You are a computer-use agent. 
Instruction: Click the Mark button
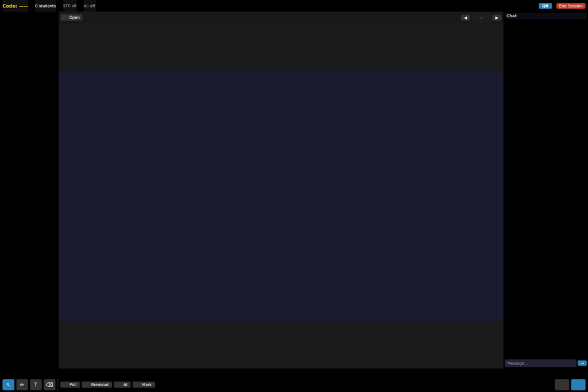144,385
